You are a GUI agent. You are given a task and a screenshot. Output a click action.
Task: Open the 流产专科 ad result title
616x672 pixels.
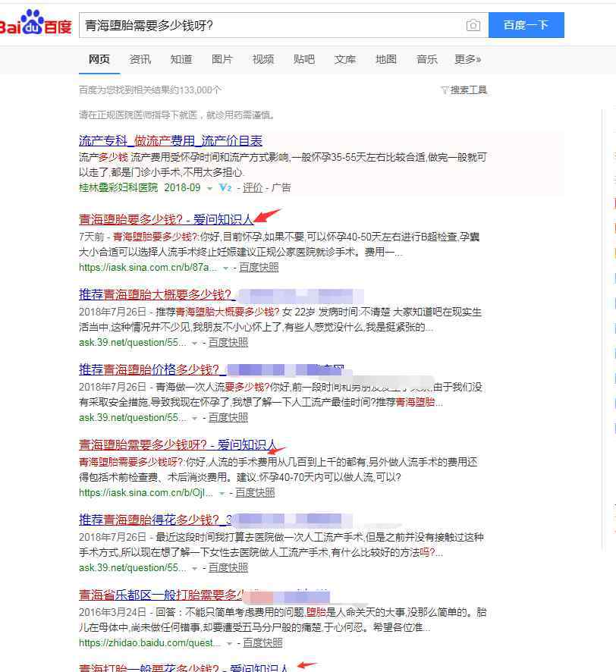click(x=171, y=140)
